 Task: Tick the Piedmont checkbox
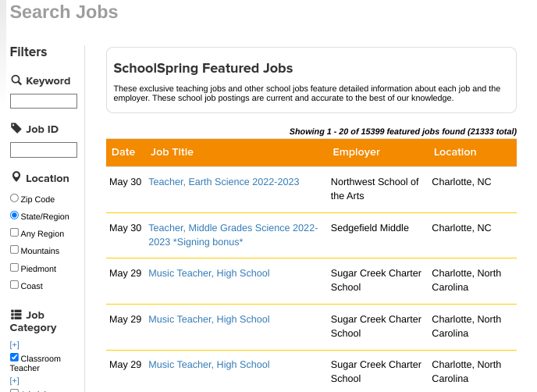(x=14, y=267)
